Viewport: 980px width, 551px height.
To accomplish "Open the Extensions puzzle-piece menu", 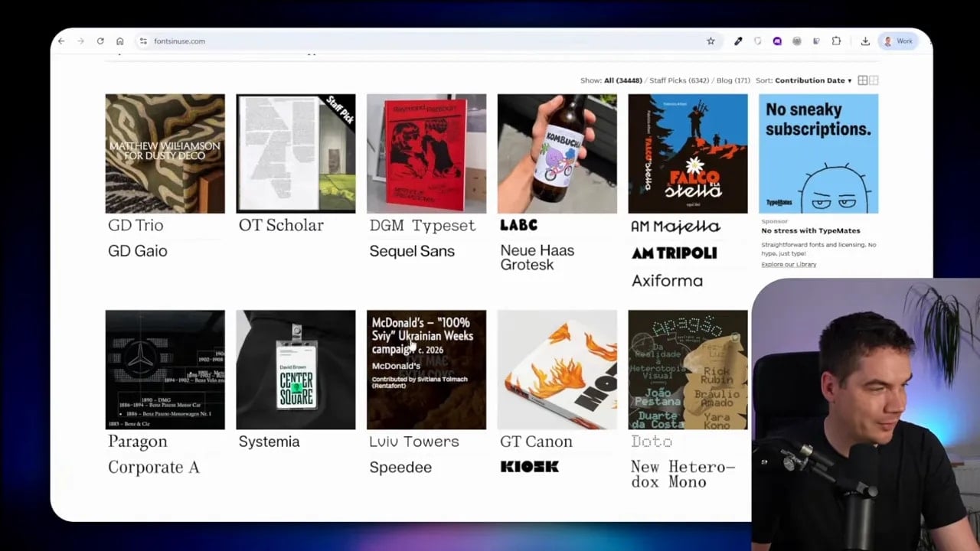I will coord(836,41).
